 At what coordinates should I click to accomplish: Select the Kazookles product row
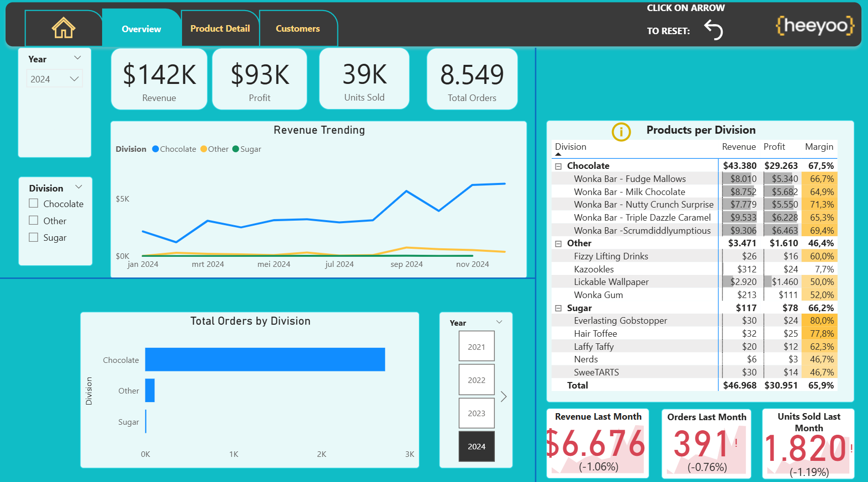[x=695, y=269]
